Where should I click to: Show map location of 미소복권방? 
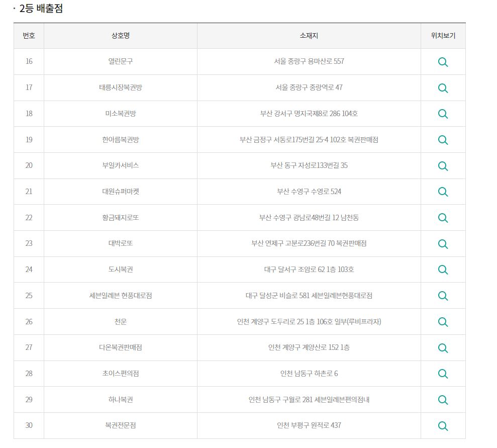pyautogui.click(x=443, y=114)
